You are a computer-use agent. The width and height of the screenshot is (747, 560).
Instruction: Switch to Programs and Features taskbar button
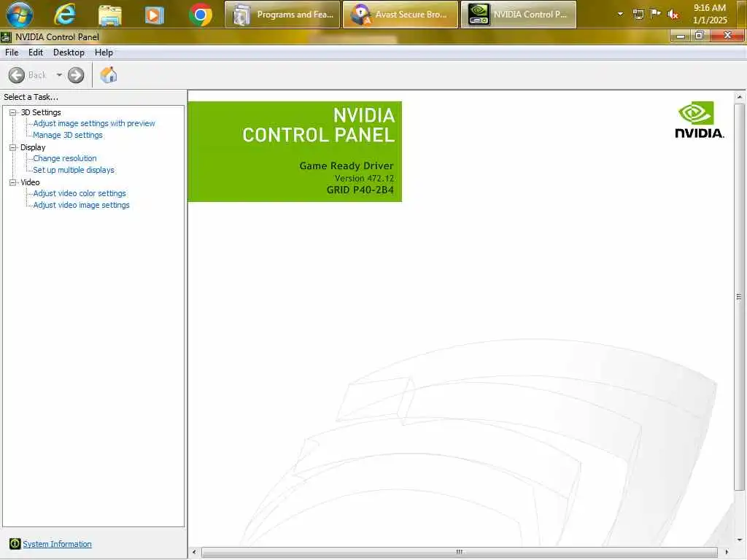pos(282,15)
